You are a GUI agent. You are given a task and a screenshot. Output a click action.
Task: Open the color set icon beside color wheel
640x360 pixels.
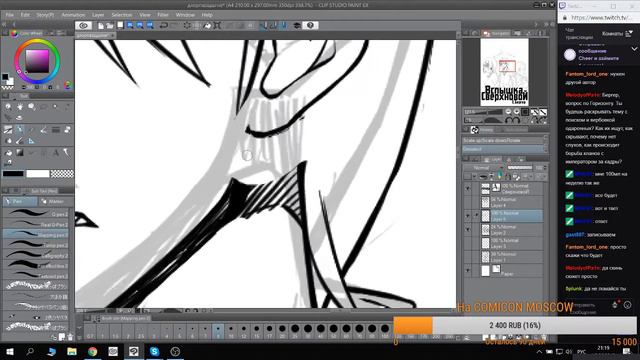(x=67, y=85)
